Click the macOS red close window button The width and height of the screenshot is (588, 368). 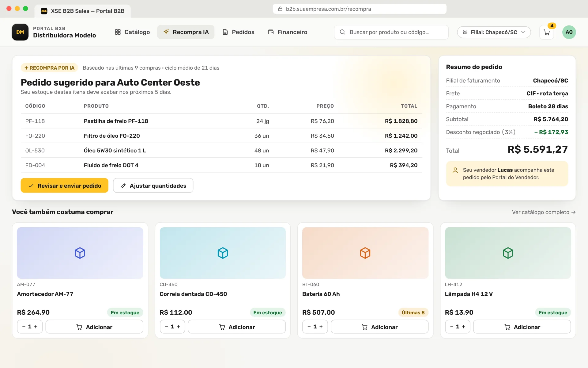tap(9, 9)
